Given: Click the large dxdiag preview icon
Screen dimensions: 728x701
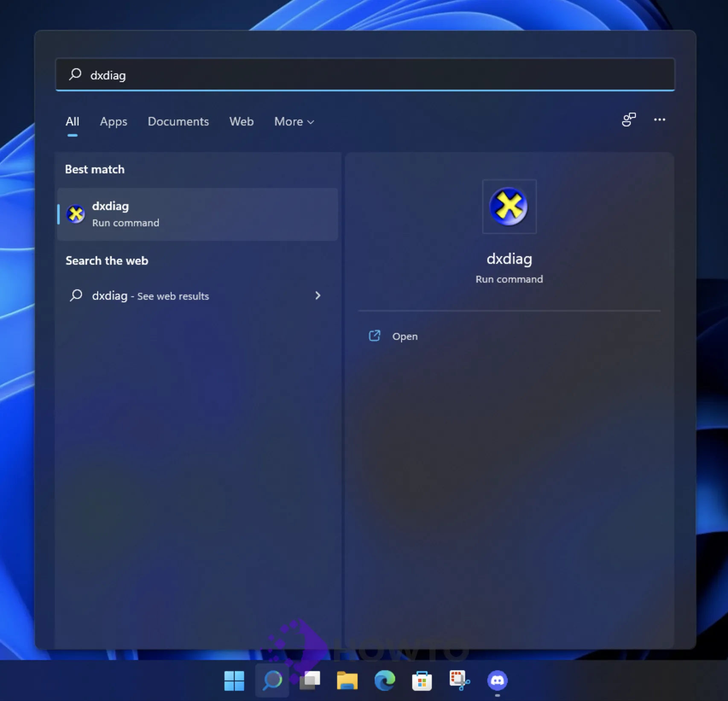Looking at the screenshot, I should pyautogui.click(x=509, y=207).
